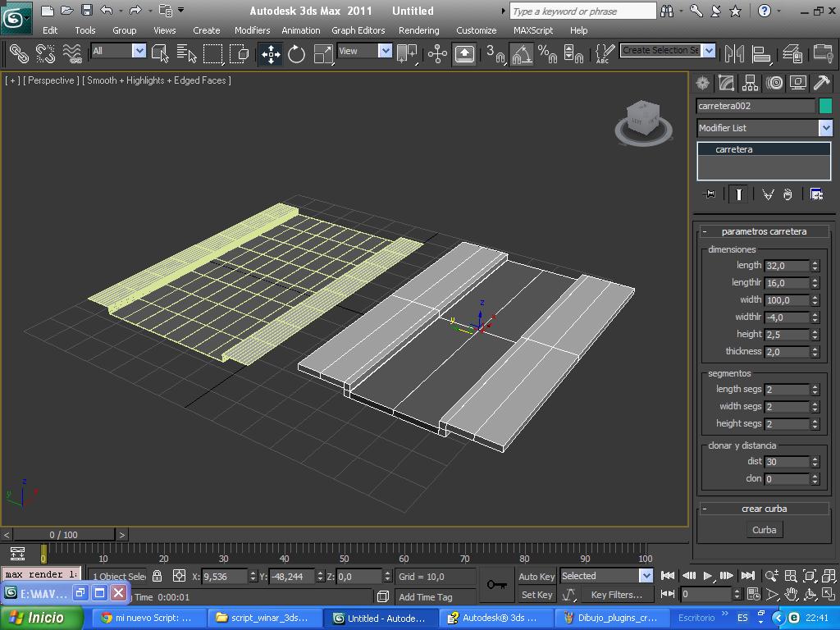Toggle Auto Key animation mode

click(x=536, y=576)
